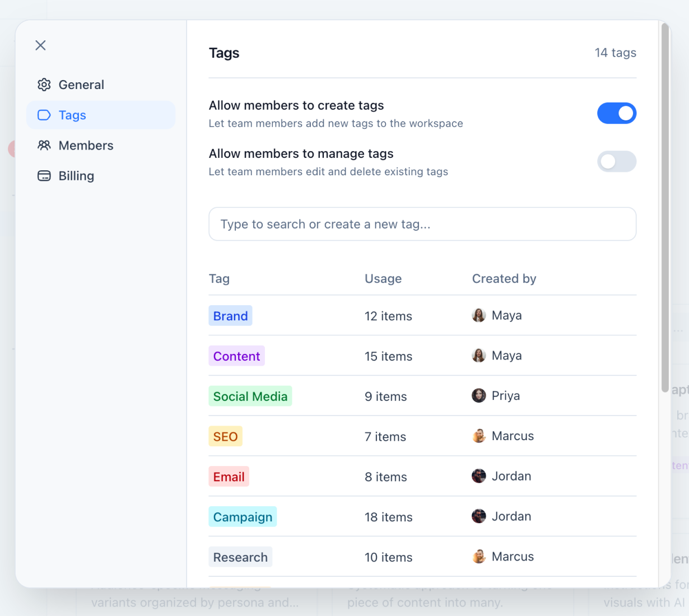689x616 pixels.
Task: Click the tag search field
Action: point(422,224)
